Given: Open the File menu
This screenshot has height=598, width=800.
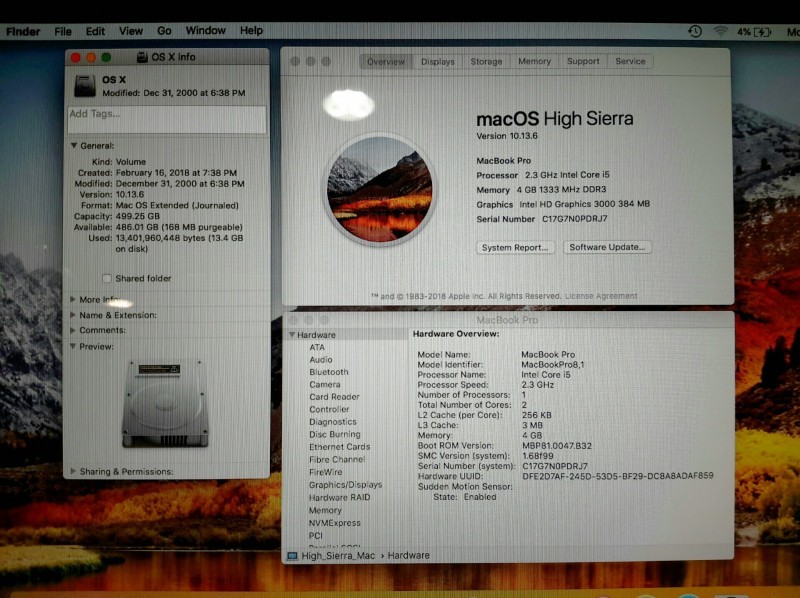Looking at the screenshot, I should coord(63,32).
